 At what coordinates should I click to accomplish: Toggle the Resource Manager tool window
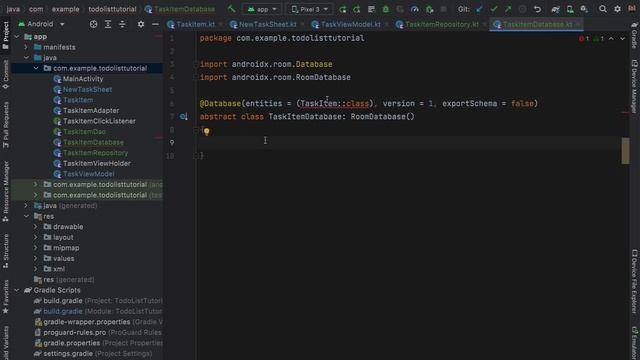click(5, 192)
